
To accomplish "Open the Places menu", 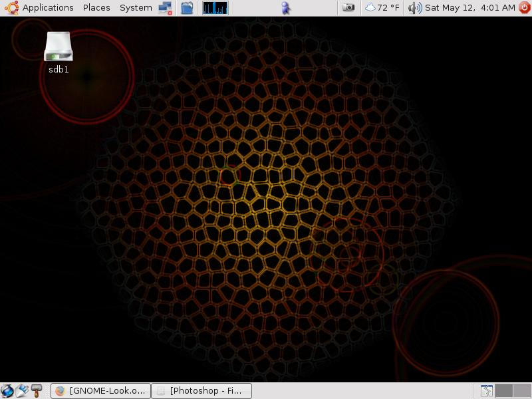I will (96, 7).
